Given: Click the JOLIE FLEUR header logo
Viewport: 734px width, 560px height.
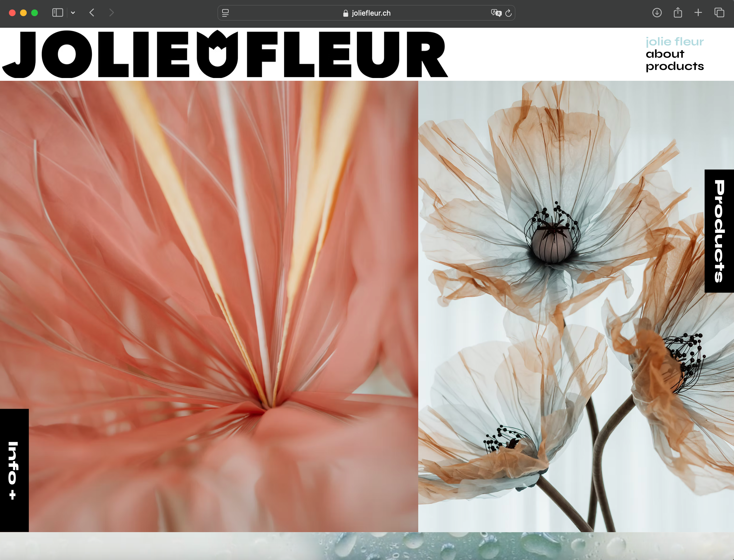Looking at the screenshot, I should (225, 54).
